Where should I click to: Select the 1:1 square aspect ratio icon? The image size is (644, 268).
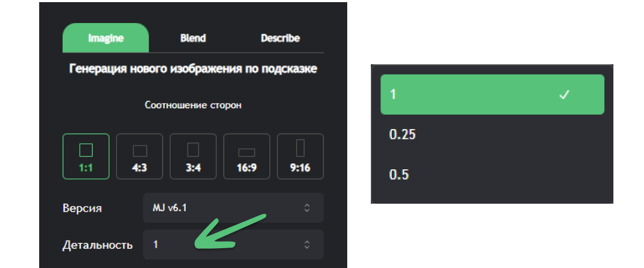tap(86, 150)
